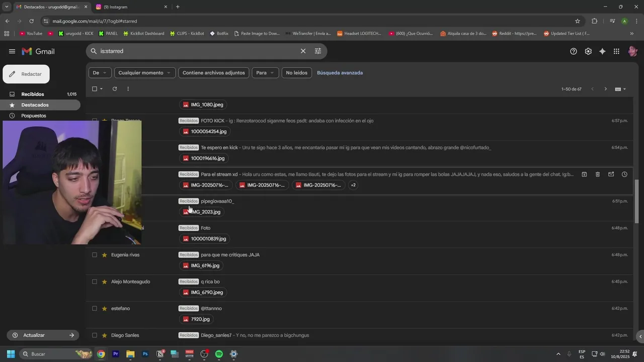Unstar the Diego Sanles email

coord(105,335)
